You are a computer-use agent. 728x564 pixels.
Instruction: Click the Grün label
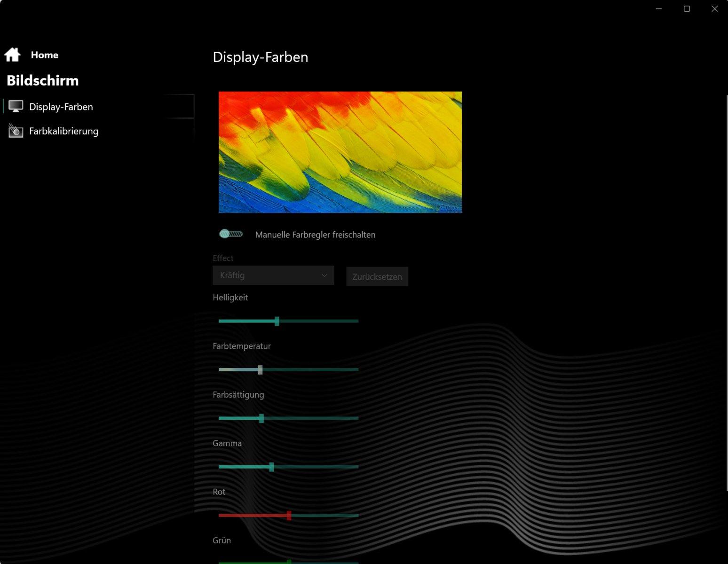click(x=222, y=540)
